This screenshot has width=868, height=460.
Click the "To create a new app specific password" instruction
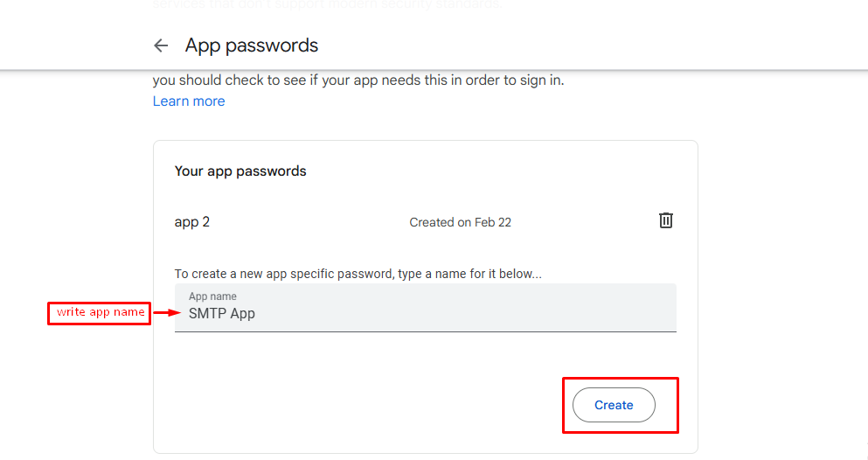click(x=358, y=274)
